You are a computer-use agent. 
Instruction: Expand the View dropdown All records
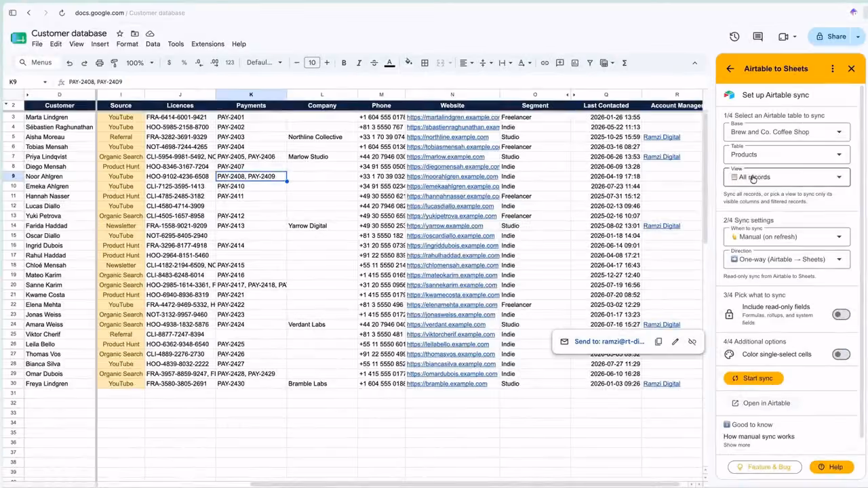[x=787, y=176]
